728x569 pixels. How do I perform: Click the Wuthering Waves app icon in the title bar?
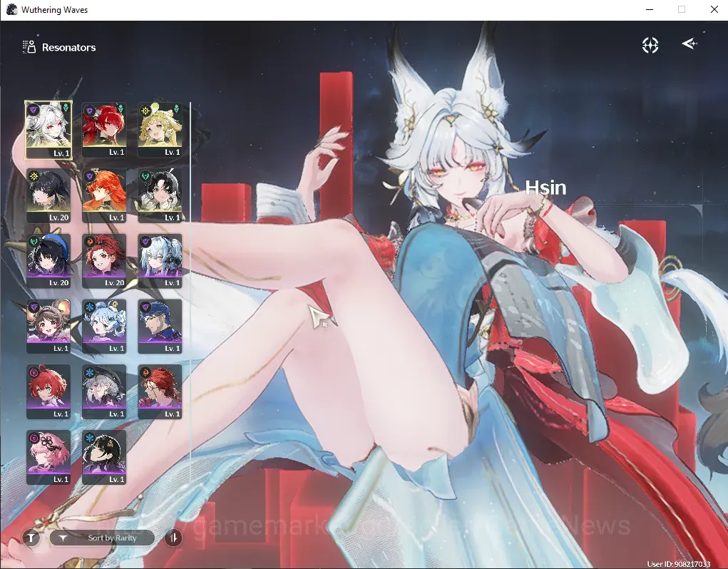coord(11,9)
